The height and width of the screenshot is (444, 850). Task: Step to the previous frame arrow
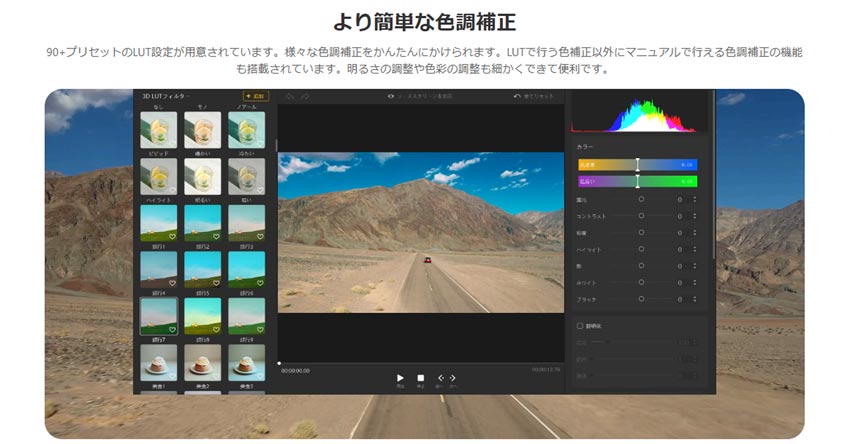point(441,378)
